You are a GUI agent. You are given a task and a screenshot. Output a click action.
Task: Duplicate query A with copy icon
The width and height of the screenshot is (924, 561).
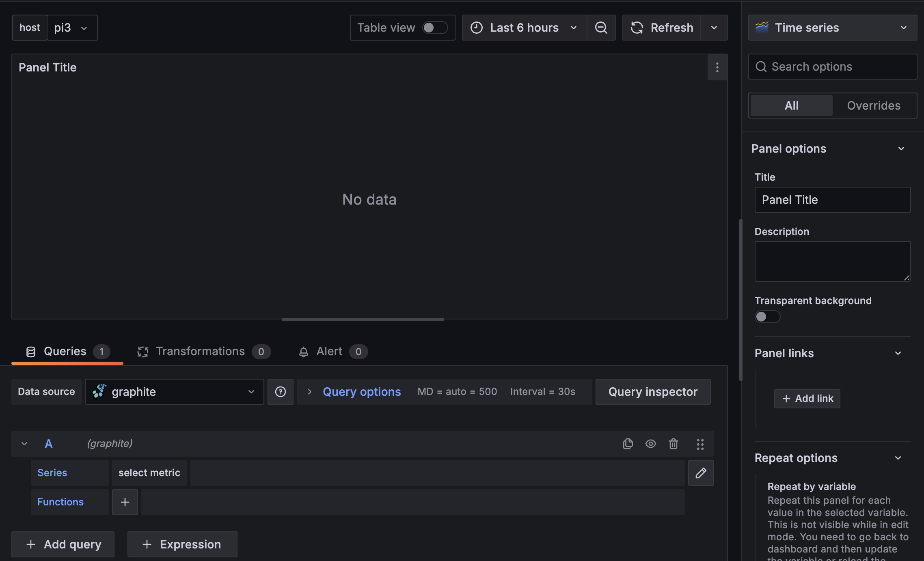628,444
